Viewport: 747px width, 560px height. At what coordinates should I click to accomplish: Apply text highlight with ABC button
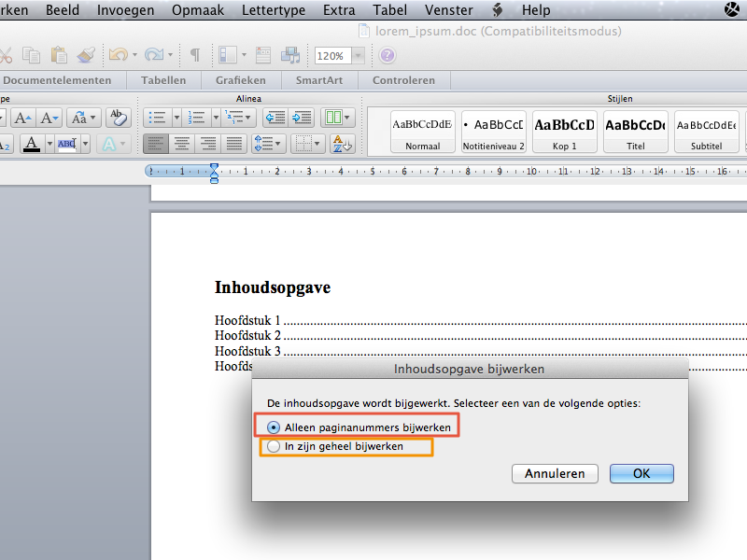tap(66, 144)
